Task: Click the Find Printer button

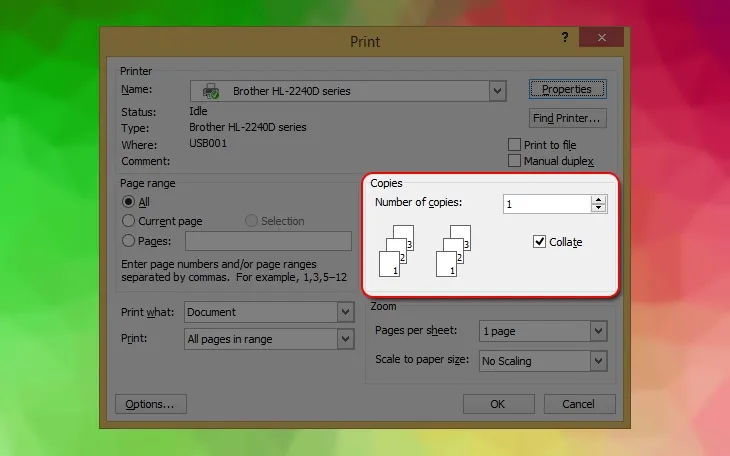Action: coord(566,118)
